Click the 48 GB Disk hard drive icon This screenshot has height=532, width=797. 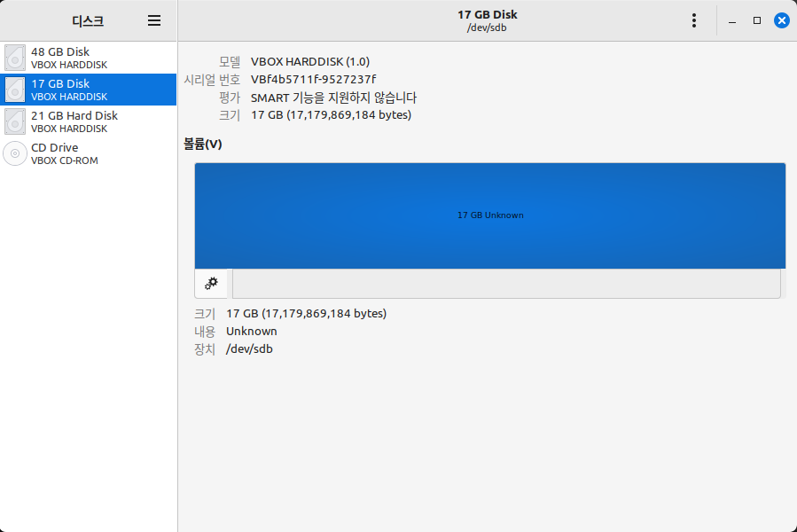[x=15, y=58]
